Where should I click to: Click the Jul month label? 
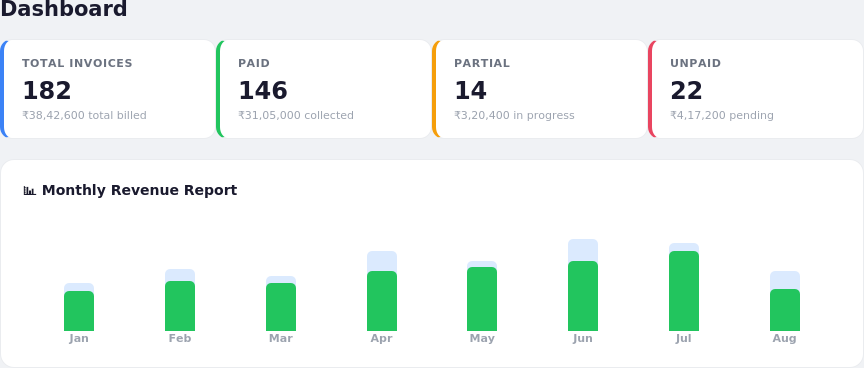click(683, 338)
